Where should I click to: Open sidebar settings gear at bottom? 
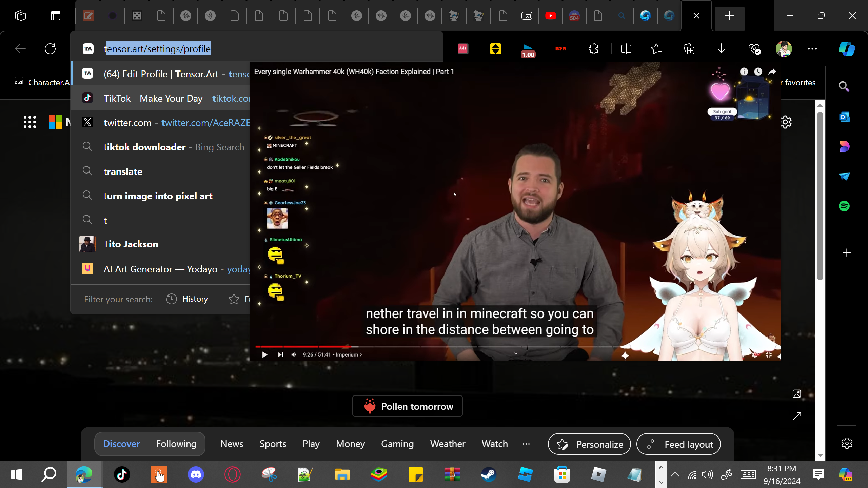847,443
